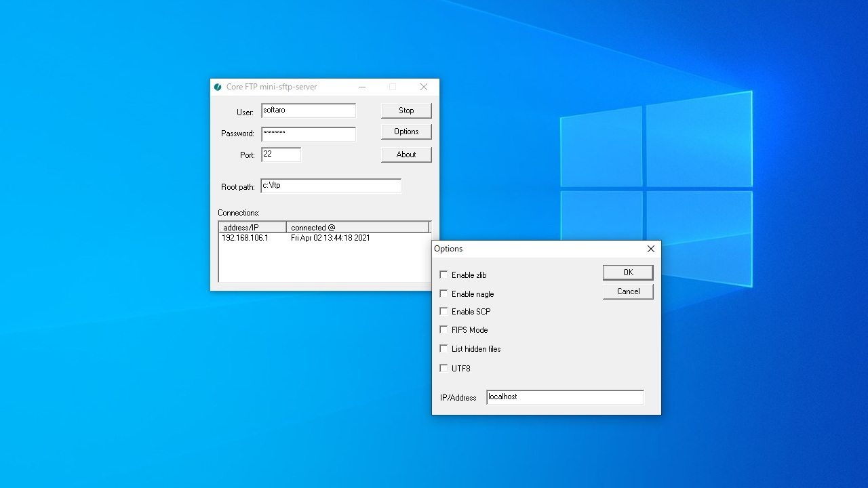Close the Options dialog

[x=650, y=249]
